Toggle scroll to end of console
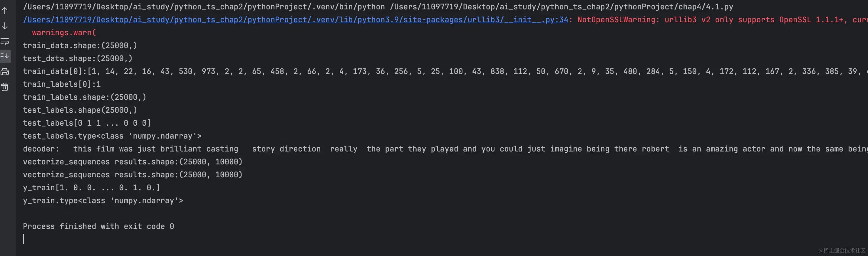 pyautogui.click(x=5, y=56)
